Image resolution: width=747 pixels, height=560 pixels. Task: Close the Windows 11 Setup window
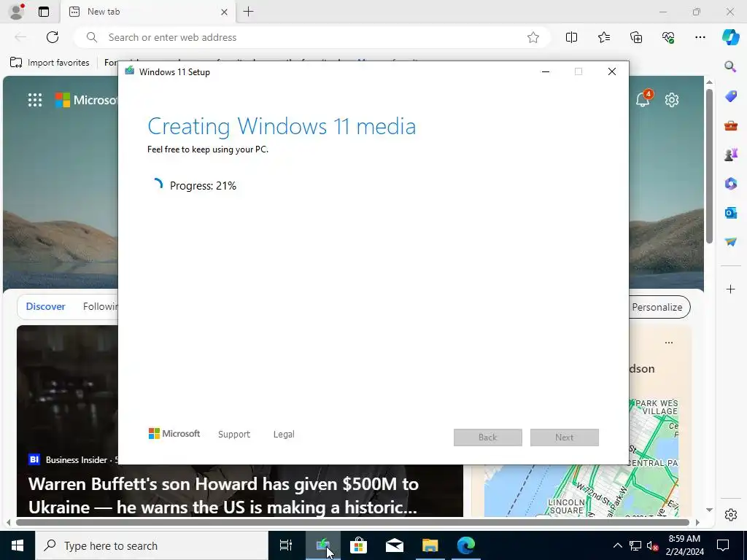pos(612,72)
